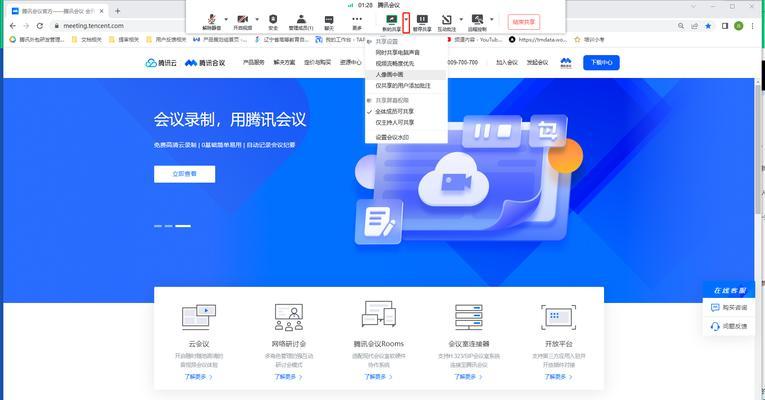Click the Interactive Annotation icon
765x400 pixels.
446,20
